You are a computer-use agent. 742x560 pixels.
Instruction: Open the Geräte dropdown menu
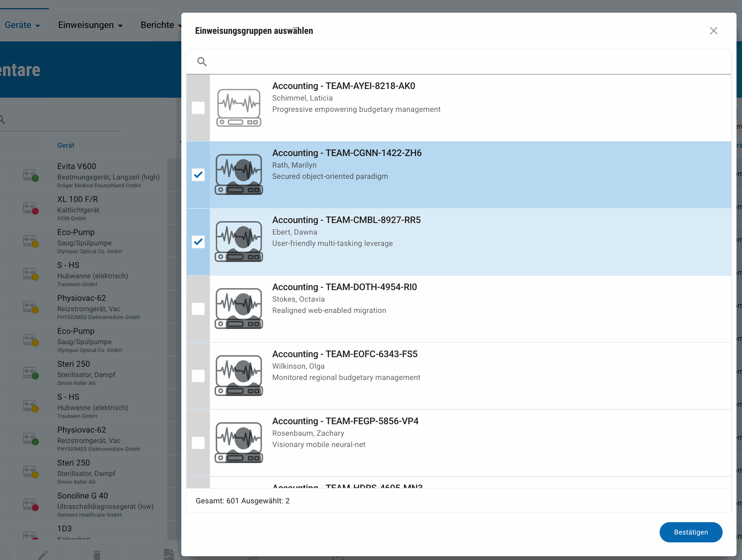pos(22,25)
